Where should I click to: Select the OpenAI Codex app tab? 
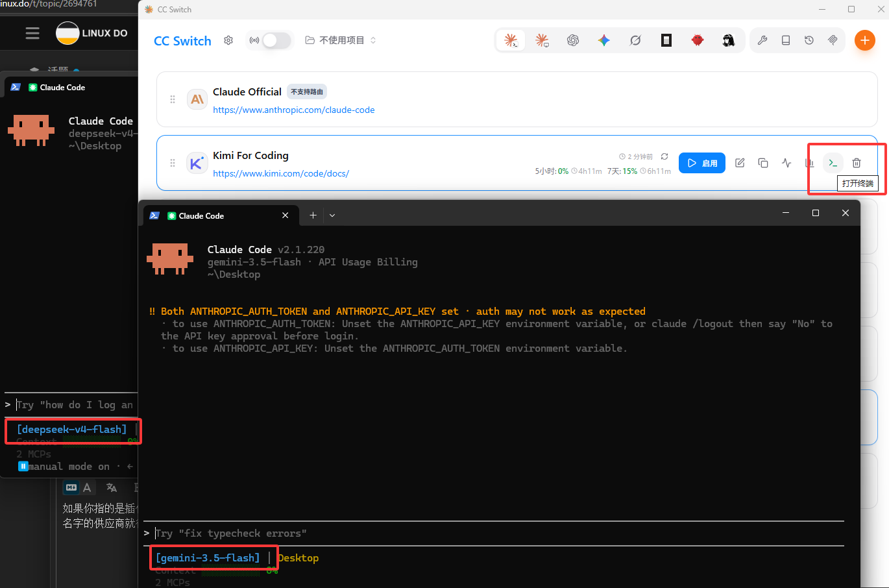[573, 40]
